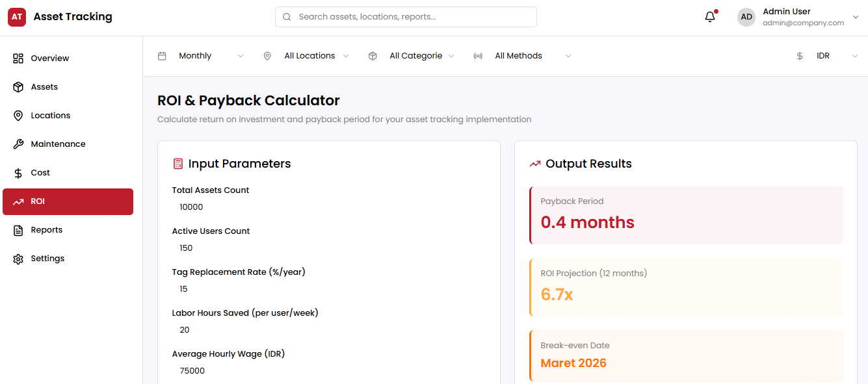This screenshot has width=868, height=384.
Task: Click the Overview grid icon in sidebar
Action: click(x=18, y=58)
